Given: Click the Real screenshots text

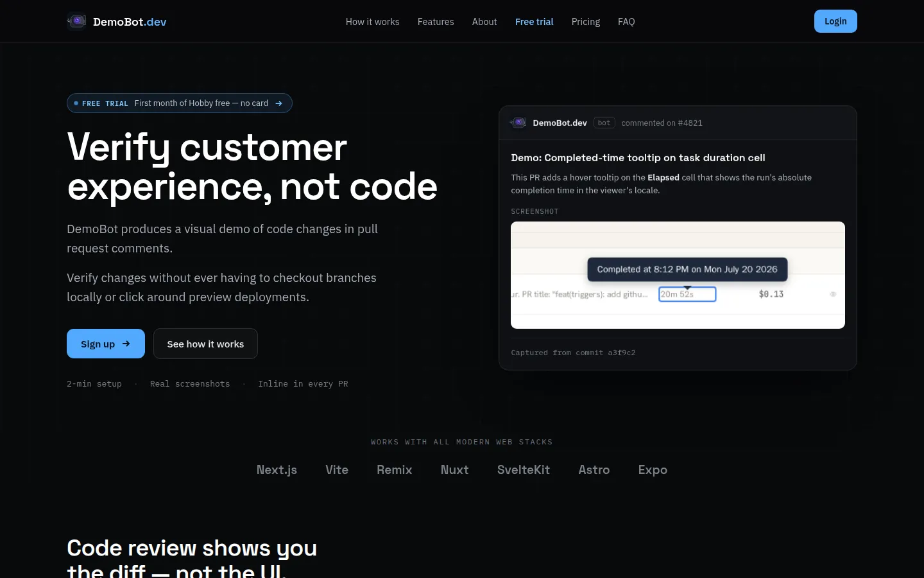Looking at the screenshot, I should (190, 384).
